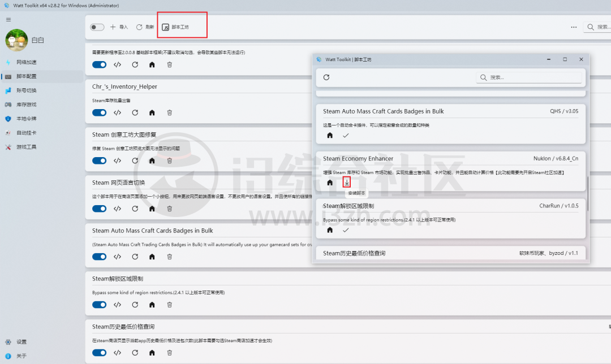Image resolution: width=611 pixels, height=364 pixels.
Task: Refresh the 基础脚本框架 script
Action: click(135, 64)
